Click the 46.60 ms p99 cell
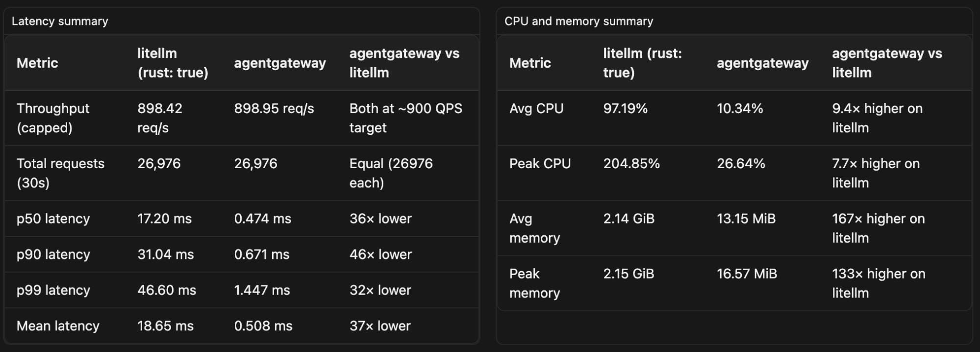Viewport: 980px width, 352px height. point(167,290)
